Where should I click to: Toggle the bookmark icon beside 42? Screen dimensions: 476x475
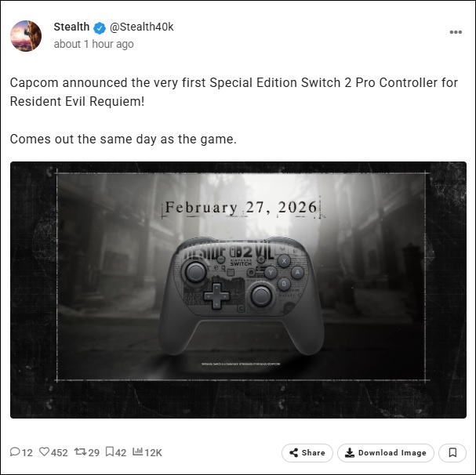(110, 451)
